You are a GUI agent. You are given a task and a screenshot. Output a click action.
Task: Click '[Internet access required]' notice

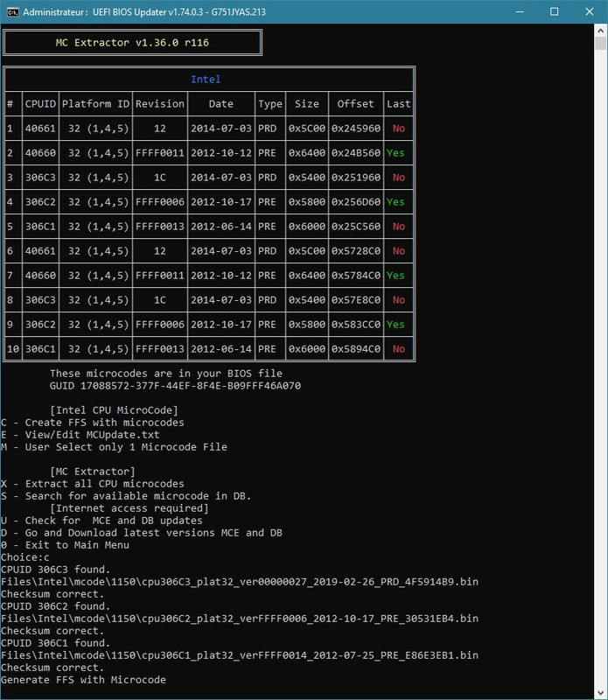(129, 508)
